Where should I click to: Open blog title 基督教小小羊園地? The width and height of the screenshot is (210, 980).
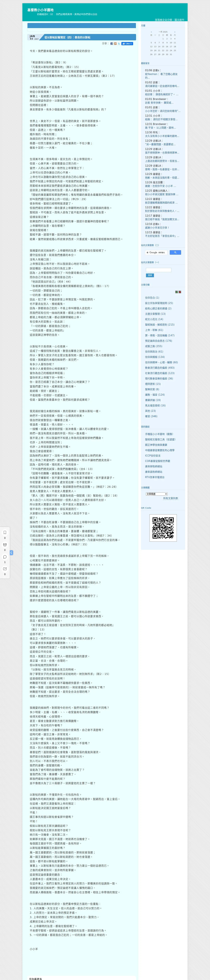coord(40,10)
